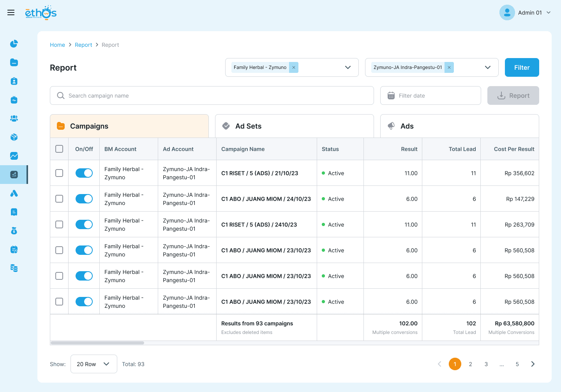Open the pie chart dashboard sidebar icon

(x=14, y=44)
